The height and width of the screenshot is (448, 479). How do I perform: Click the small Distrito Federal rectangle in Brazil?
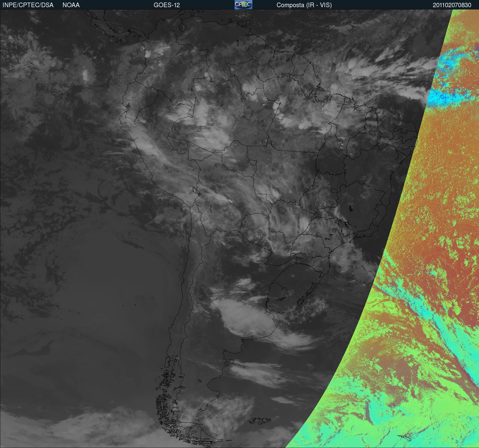click(x=334, y=190)
